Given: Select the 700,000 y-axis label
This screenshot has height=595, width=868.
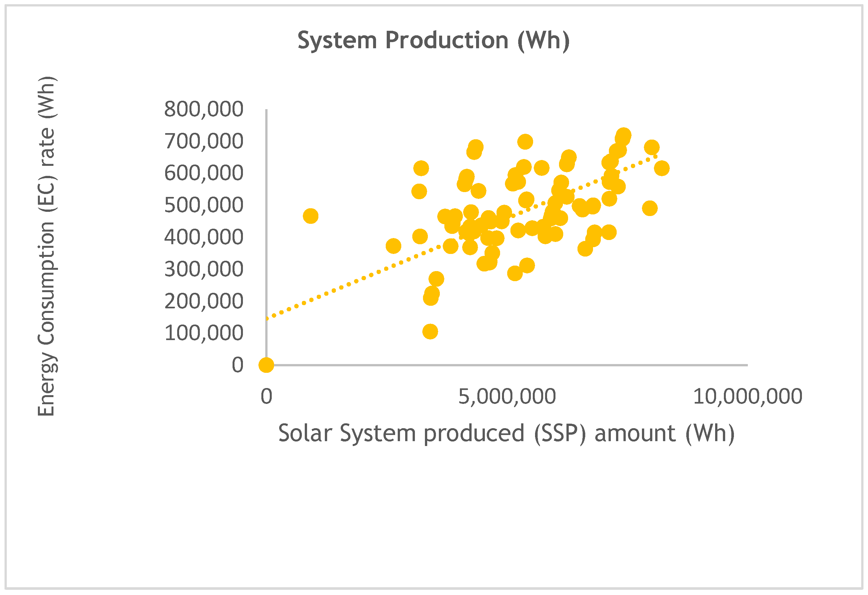Looking at the screenshot, I should 203,142.
